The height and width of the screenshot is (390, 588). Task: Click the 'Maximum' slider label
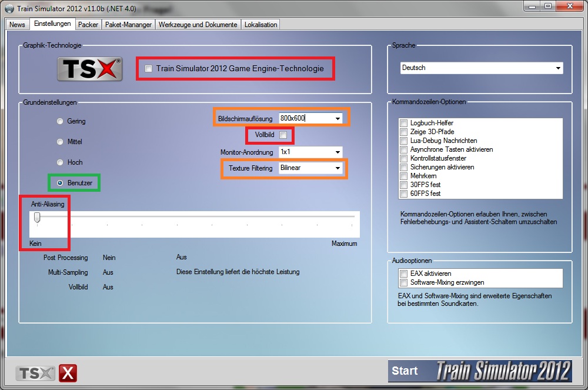point(344,244)
